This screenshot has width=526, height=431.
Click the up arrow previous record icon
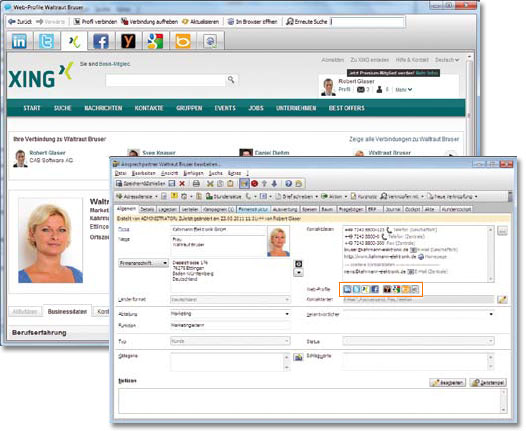point(264,183)
